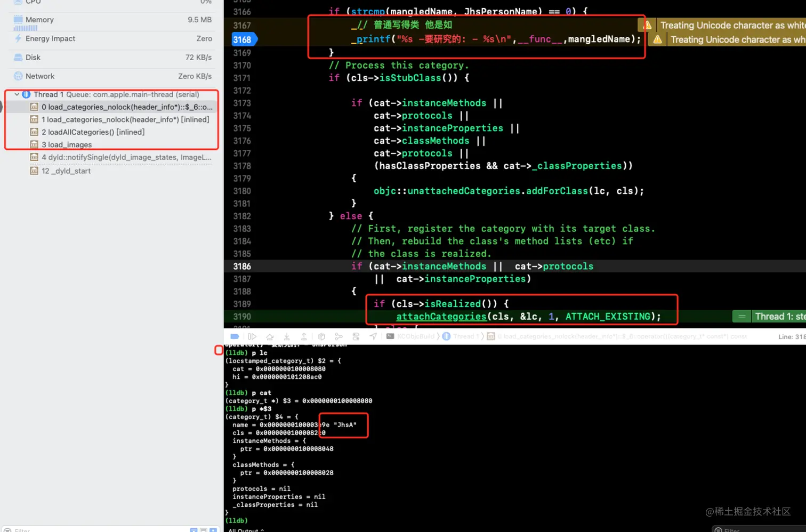Select KCObjcBuild in debug bar path

click(x=411, y=336)
